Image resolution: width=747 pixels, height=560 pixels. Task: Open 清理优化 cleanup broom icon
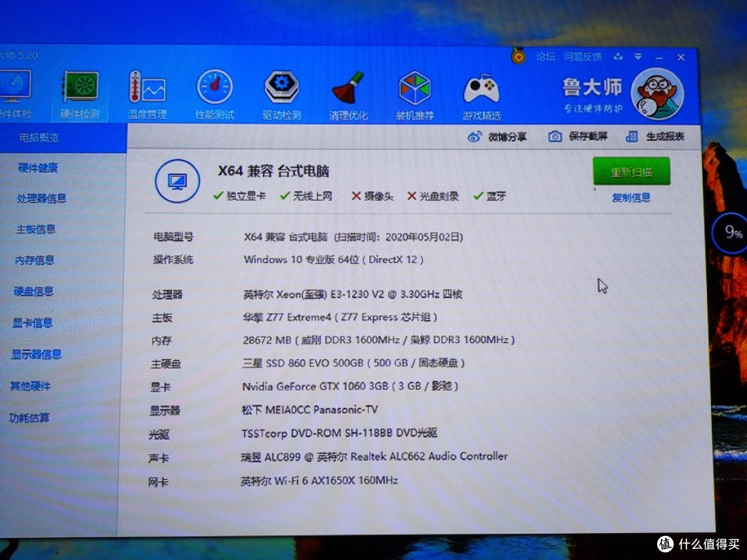click(x=348, y=94)
